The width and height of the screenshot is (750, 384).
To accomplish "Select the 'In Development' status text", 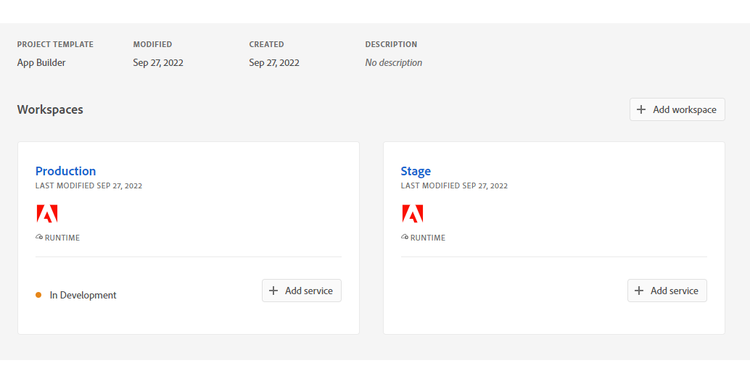I will (x=83, y=295).
